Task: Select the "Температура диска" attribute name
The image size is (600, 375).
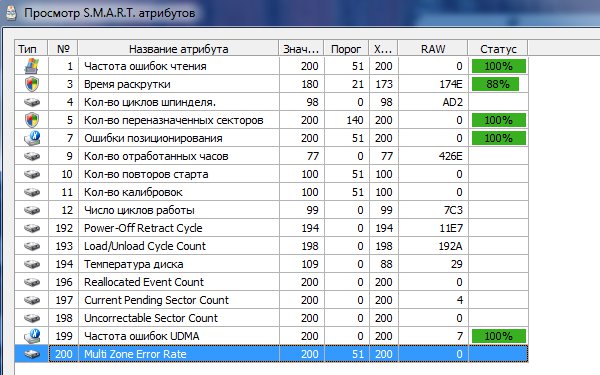Action: pos(134,264)
